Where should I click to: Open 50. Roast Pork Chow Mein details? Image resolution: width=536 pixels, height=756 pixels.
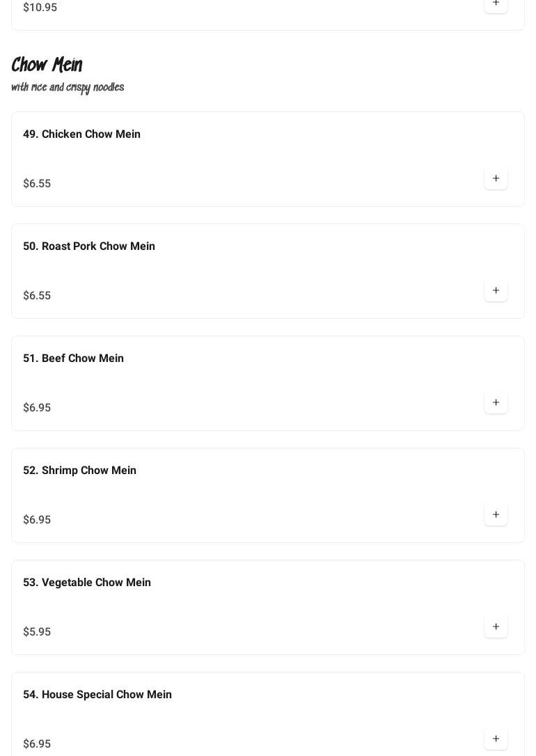pos(89,246)
